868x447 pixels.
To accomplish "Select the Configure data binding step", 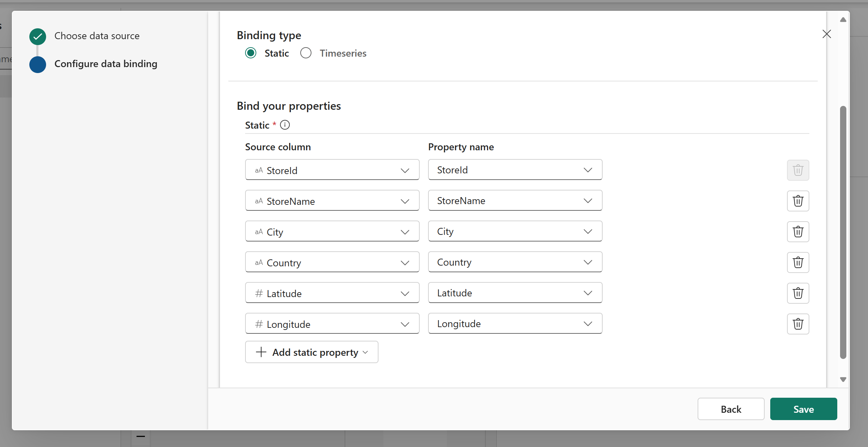I will [x=105, y=64].
